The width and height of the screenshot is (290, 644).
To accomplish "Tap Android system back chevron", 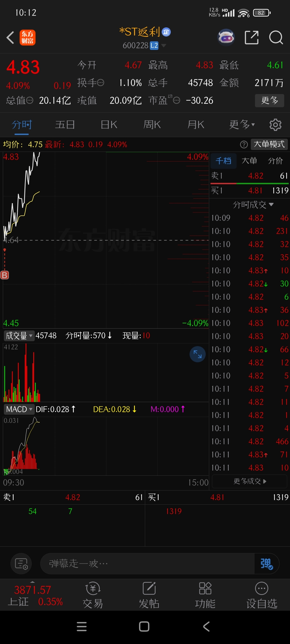I will point(206,627).
